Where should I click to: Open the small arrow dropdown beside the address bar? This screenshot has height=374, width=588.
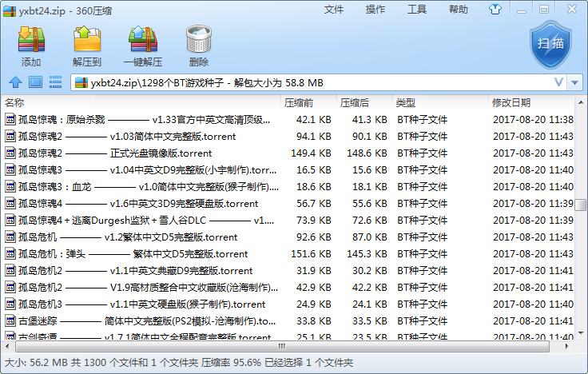[x=575, y=82]
